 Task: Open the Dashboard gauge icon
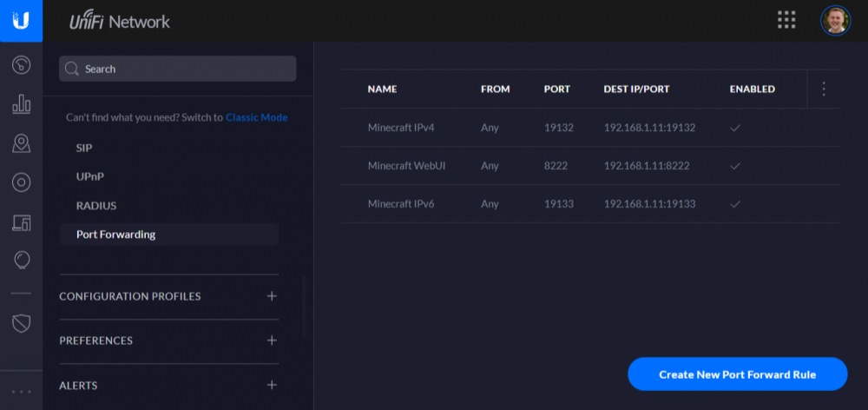point(21,65)
